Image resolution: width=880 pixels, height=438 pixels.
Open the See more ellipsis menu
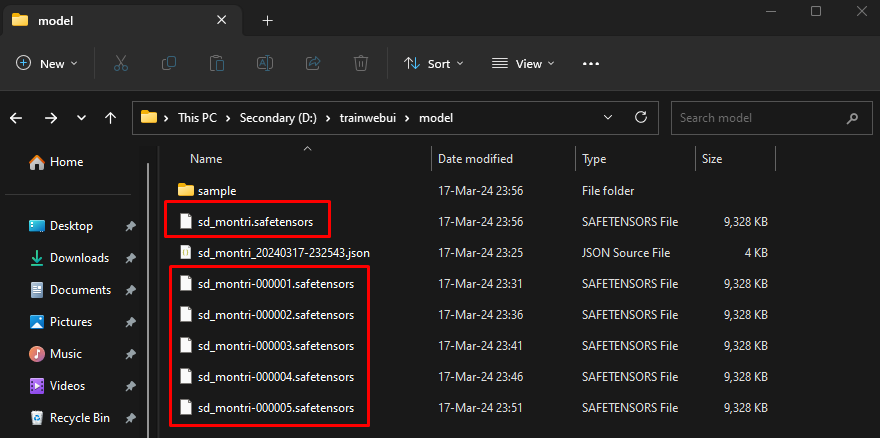coord(590,63)
